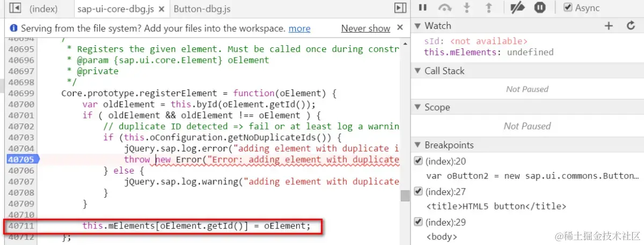
Task: Disable the (index):27 breakpoint
Action: [419, 191]
